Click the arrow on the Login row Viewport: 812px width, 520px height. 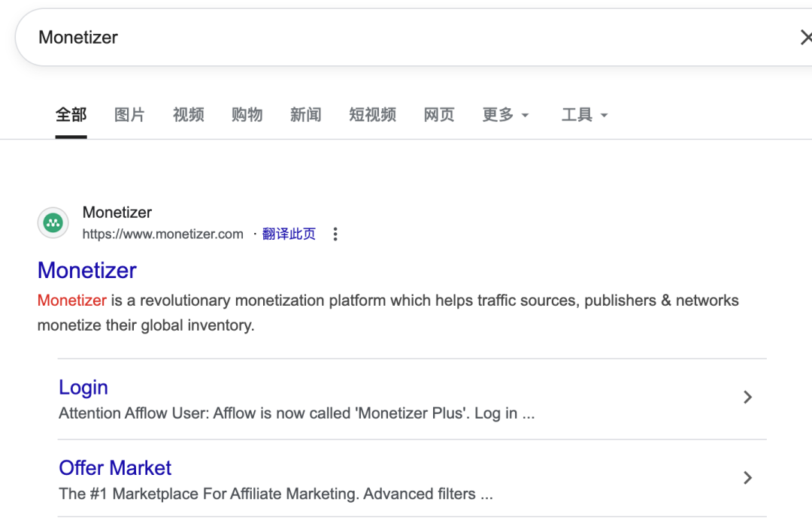coord(747,398)
